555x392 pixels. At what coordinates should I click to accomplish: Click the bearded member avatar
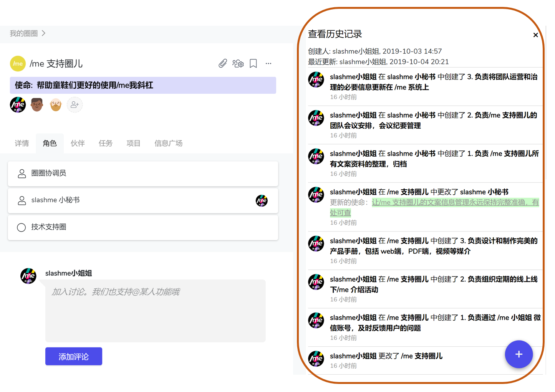click(x=56, y=104)
